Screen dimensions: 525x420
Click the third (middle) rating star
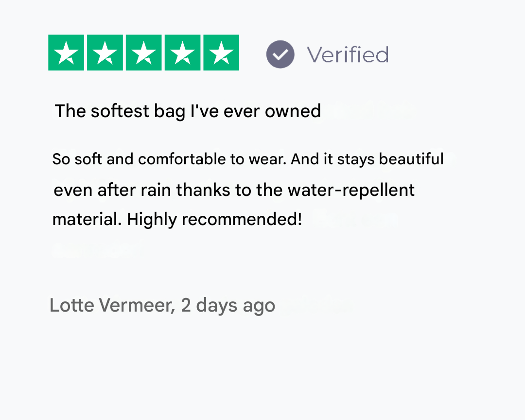click(144, 53)
